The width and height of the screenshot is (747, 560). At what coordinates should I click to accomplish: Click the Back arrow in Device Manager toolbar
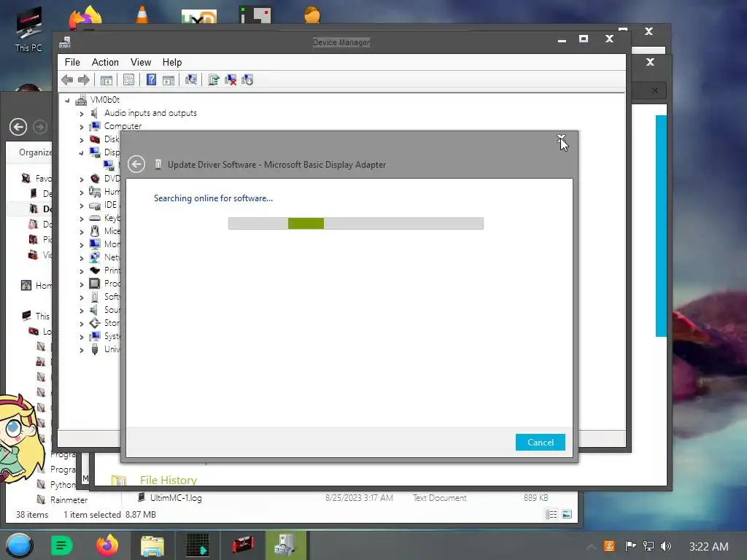(67, 80)
